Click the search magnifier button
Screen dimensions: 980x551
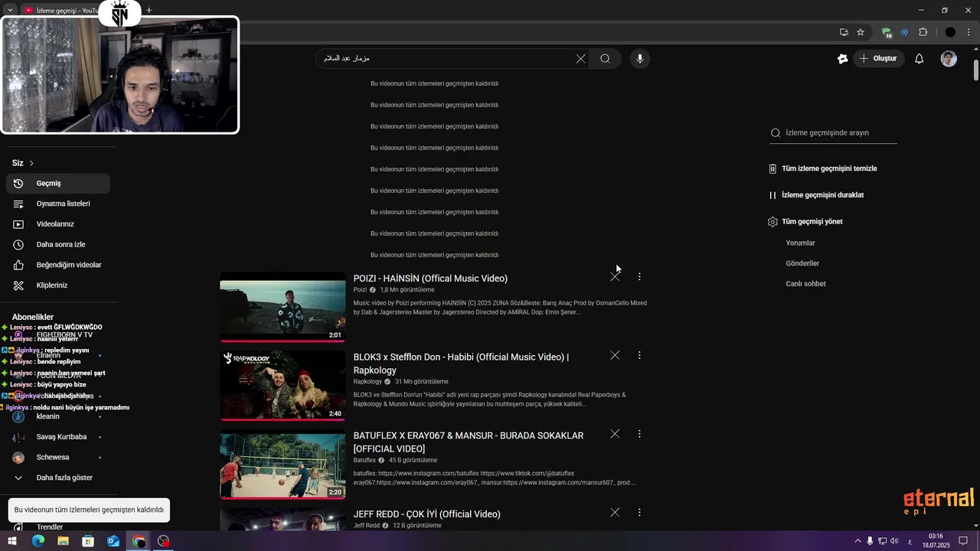click(x=605, y=59)
